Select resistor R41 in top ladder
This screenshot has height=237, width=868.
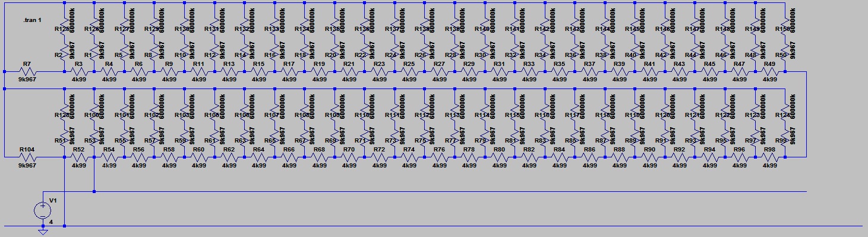click(x=650, y=72)
